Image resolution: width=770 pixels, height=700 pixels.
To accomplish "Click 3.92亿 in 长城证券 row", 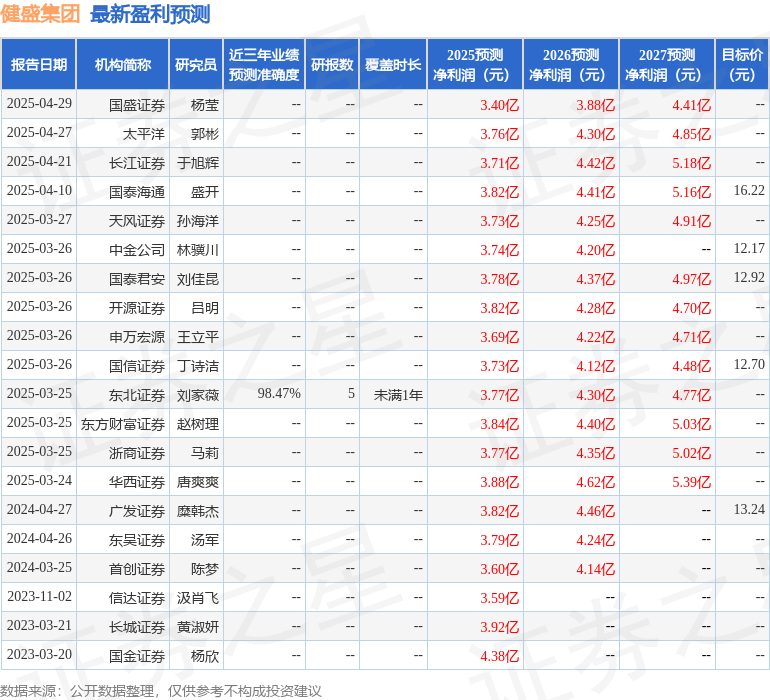I will click(499, 627).
